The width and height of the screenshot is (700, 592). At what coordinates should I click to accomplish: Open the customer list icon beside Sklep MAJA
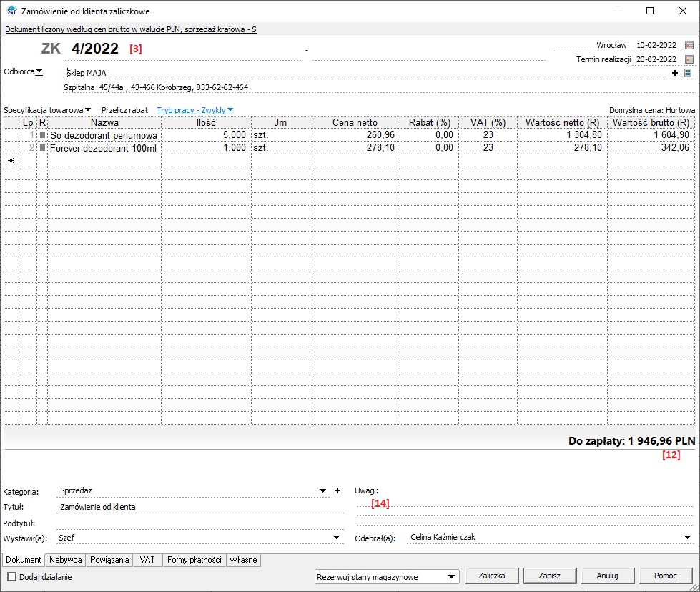688,73
